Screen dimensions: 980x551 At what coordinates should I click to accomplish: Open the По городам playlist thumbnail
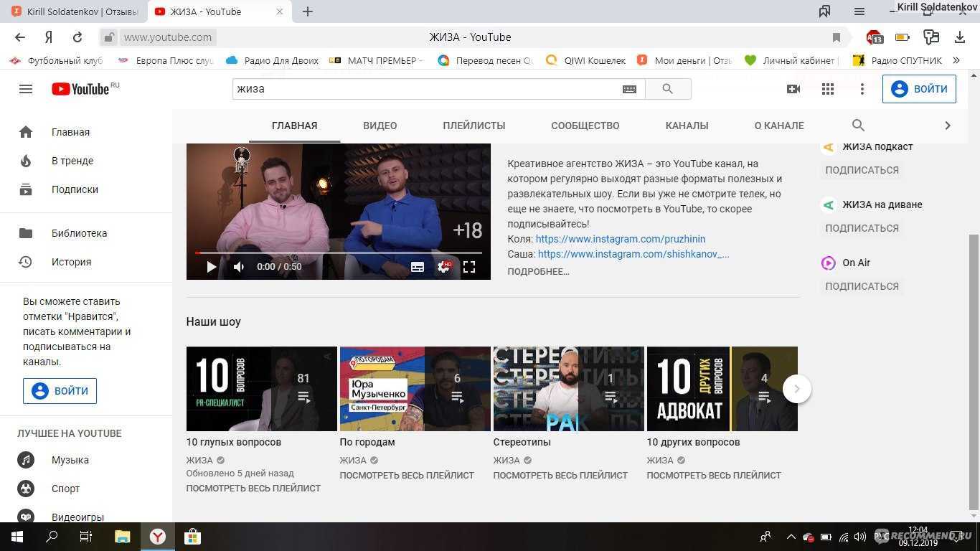tap(415, 389)
